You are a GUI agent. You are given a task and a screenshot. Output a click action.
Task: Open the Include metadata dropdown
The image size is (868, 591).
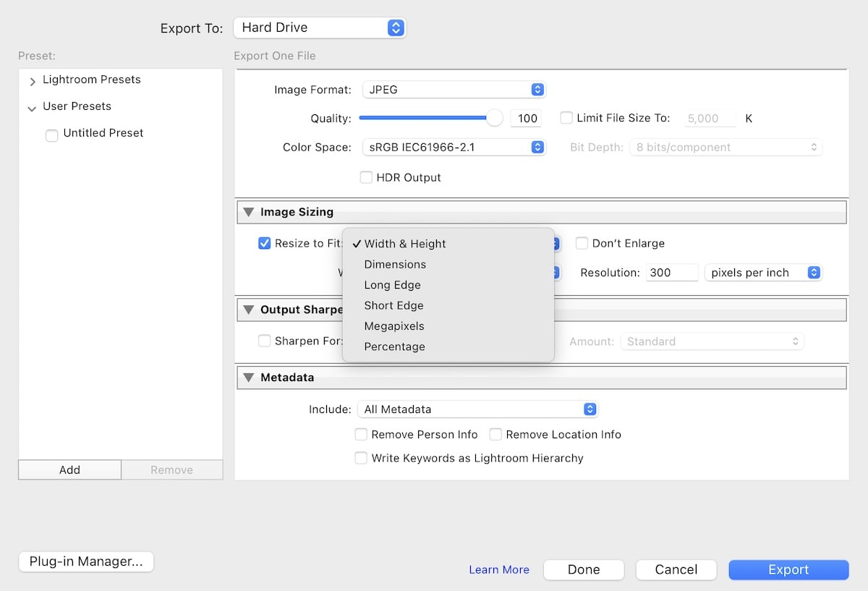(477, 409)
